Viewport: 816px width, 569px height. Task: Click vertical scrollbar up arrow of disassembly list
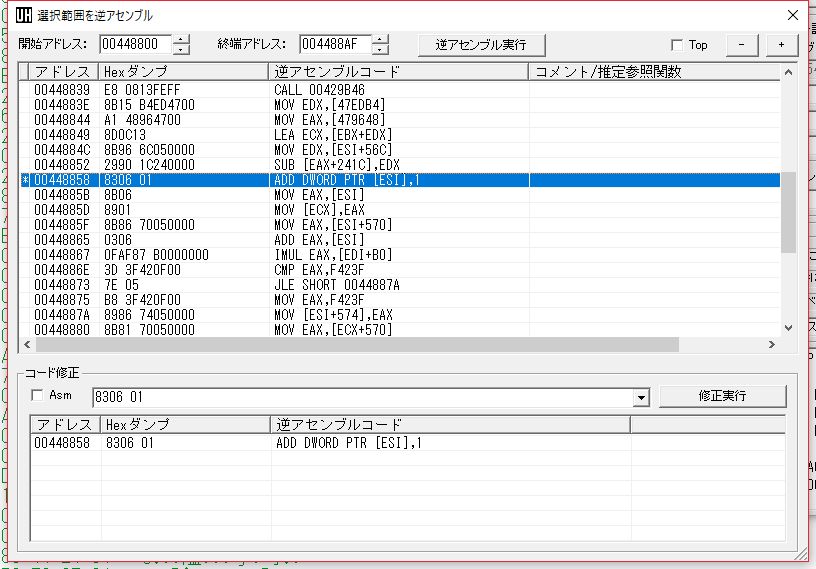788,72
